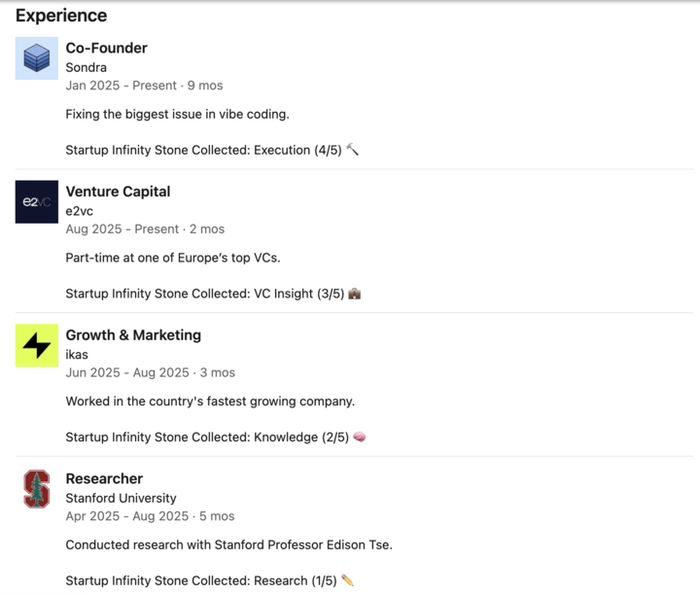Viewport: 700px width, 594px height.
Task: Click the "Jan 2025 - Present" date range
Action: click(x=121, y=86)
